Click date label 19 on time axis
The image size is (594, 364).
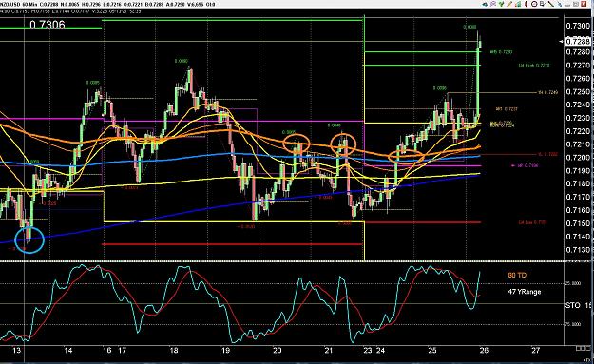point(225,351)
